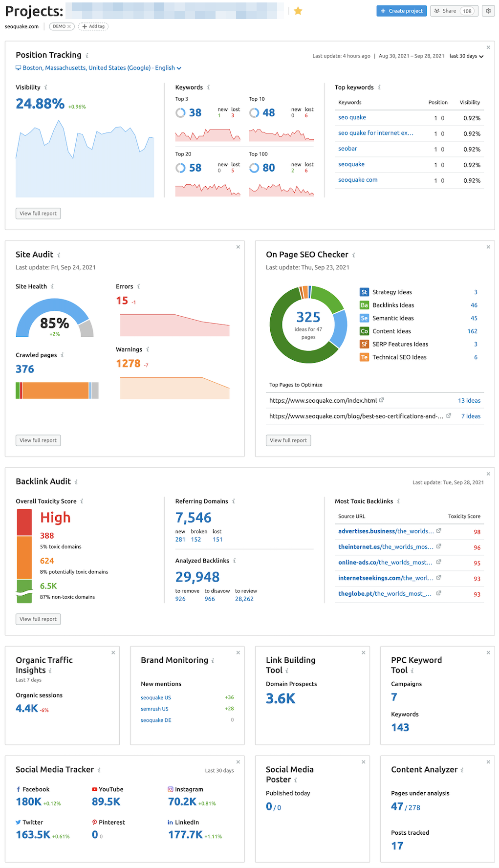499x868 pixels.
Task: Click info icon beside Top keywords
Action: pyautogui.click(x=379, y=87)
